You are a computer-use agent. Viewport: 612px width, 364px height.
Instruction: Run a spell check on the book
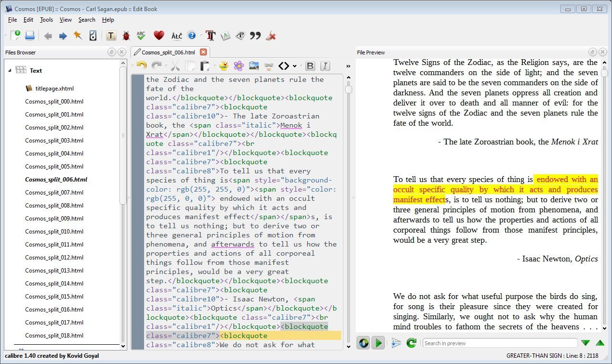[141, 36]
